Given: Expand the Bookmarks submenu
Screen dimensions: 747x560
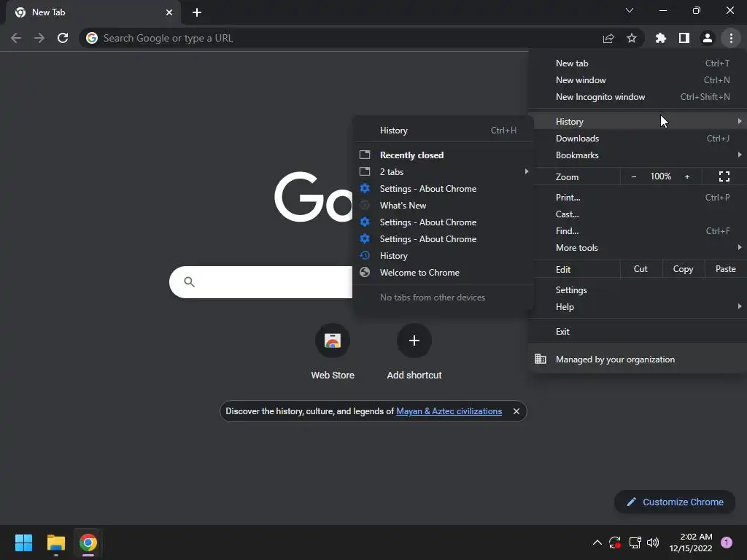Looking at the screenshot, I should tap(638, 155).
